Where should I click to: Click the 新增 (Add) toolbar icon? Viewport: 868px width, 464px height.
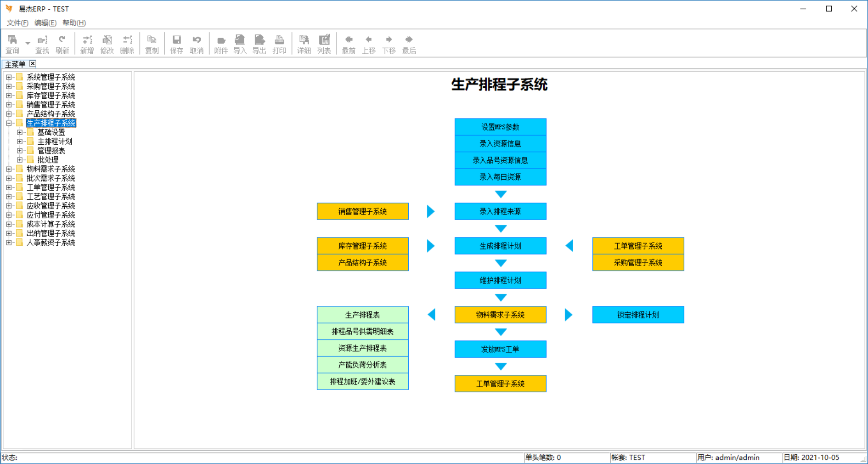[x=87, y=44]
